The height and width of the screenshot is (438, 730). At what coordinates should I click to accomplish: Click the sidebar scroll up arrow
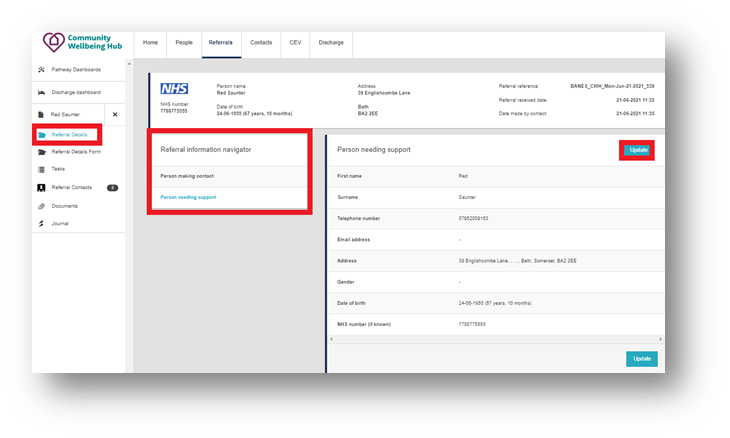pos(129,64)
